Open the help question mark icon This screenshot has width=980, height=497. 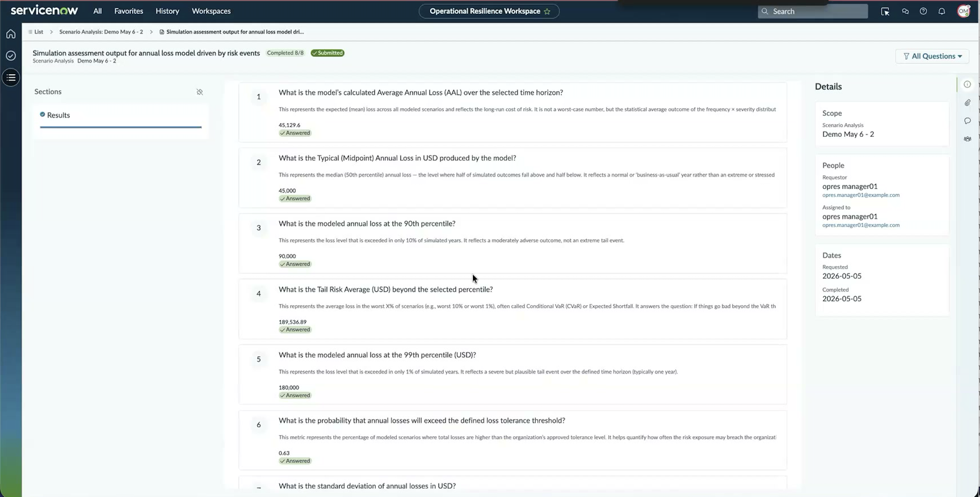[x=923, y=12]
